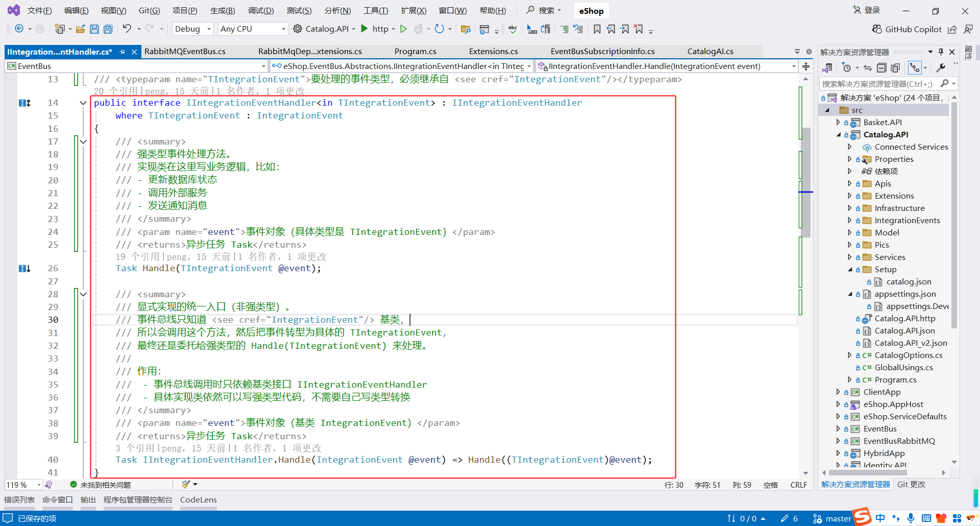980x526 pixels.
Task: Click the Undo icon
Action: (127, 29)
